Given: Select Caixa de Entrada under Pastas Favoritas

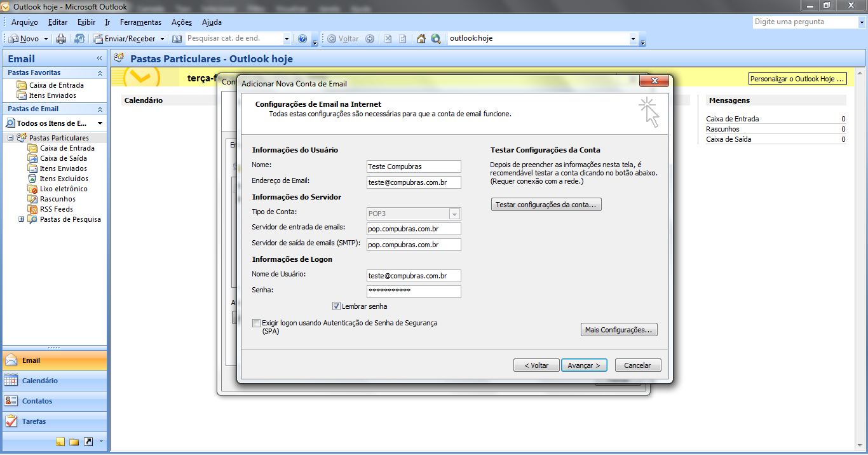Looking at the screenshot, I should tap(50, 85).
